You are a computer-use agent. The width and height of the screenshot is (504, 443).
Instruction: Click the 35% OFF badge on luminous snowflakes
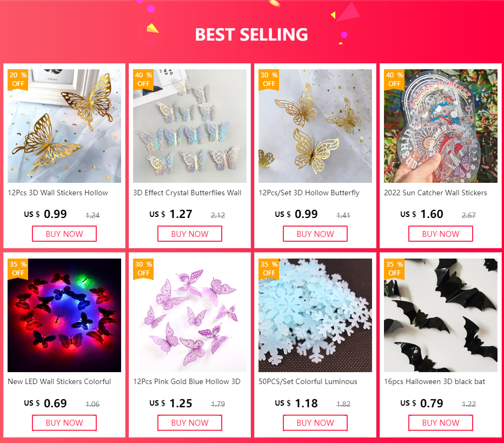click(x=269, y=269)
